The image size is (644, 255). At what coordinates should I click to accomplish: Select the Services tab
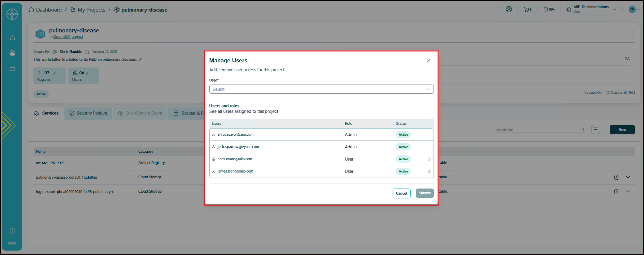coord(46,113)
